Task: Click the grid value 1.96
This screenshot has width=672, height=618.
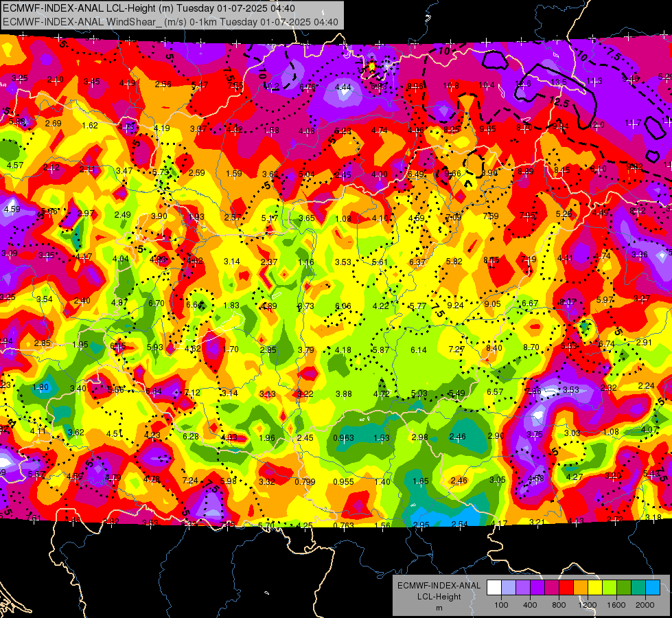Action: [267, 438]
